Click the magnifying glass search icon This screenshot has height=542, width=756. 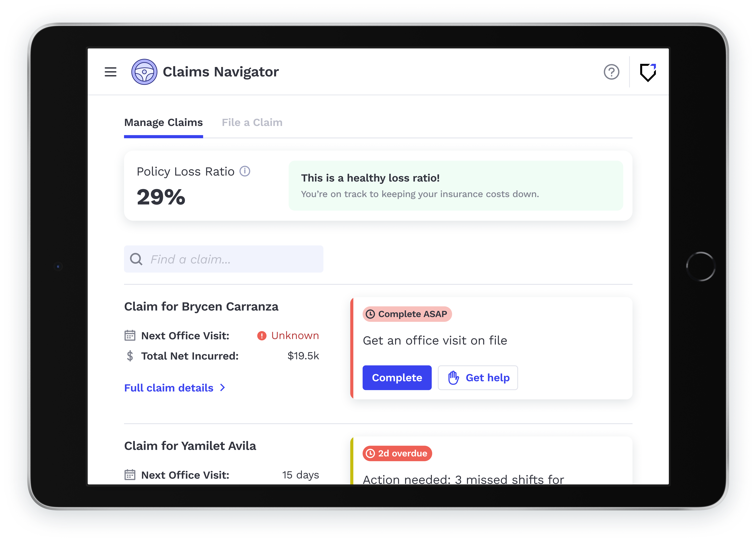pos(136,259)
